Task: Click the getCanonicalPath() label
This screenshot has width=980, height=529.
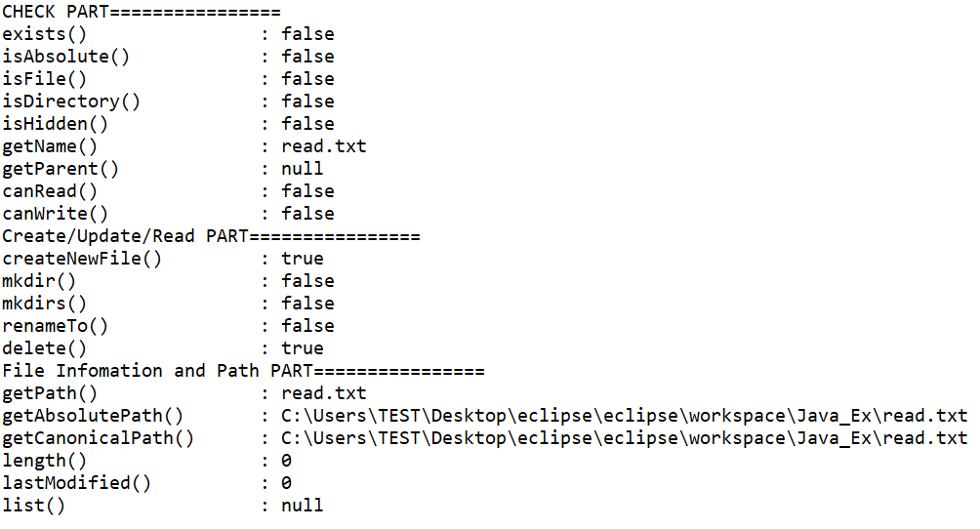Action: point(99,438)
